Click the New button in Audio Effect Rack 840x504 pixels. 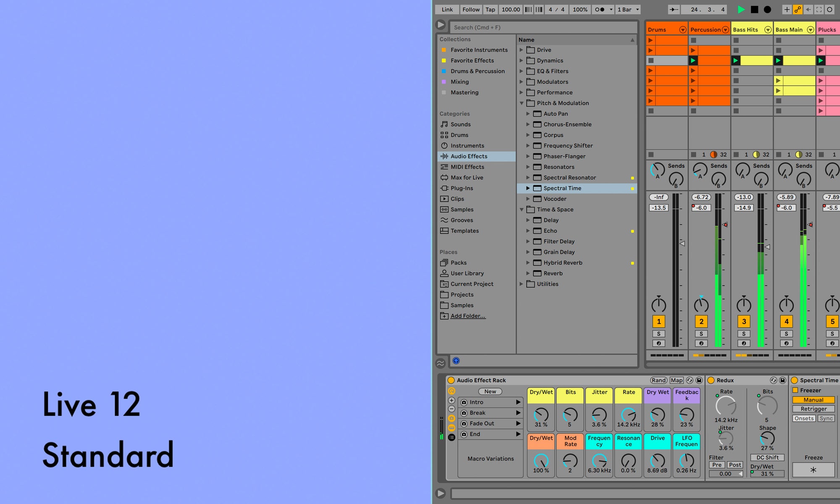[490, 391]
